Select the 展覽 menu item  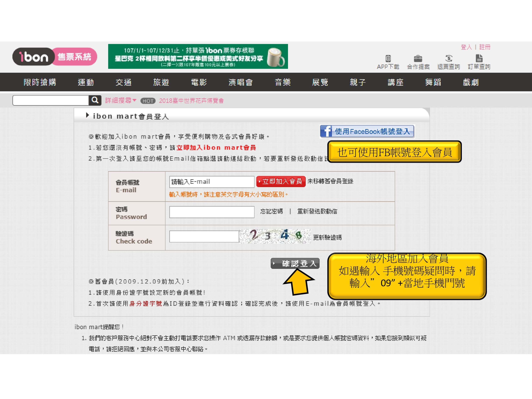point(320,82)
